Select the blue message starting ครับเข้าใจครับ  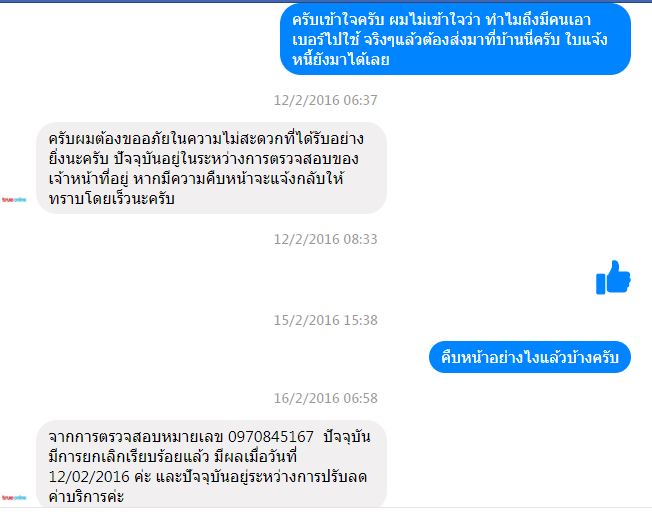point(455,39)
